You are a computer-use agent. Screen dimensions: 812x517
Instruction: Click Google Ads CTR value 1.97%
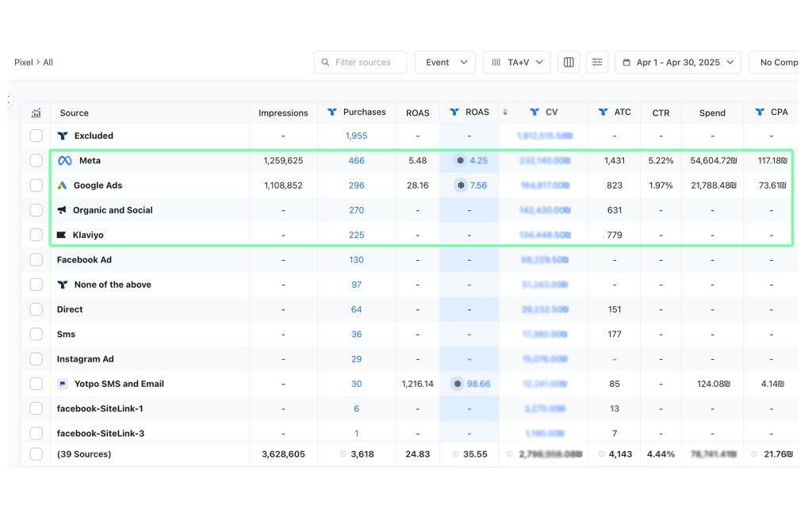661,186
